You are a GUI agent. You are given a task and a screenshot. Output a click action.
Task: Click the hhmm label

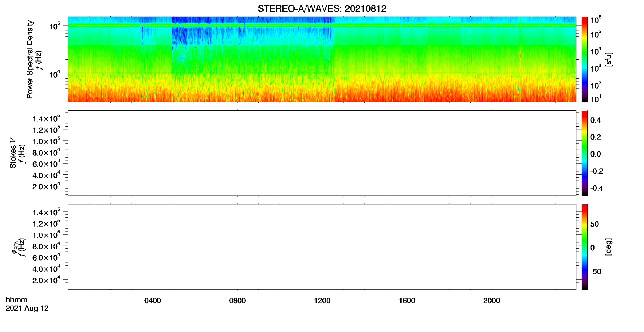tap(17, 300)
